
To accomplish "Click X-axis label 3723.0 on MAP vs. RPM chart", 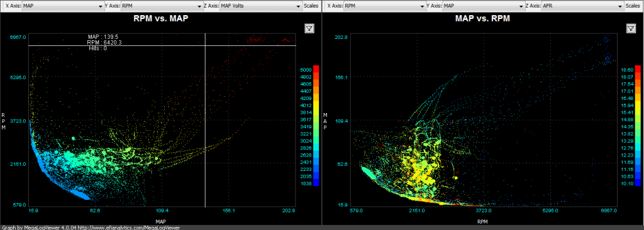I will pos(484,211).
